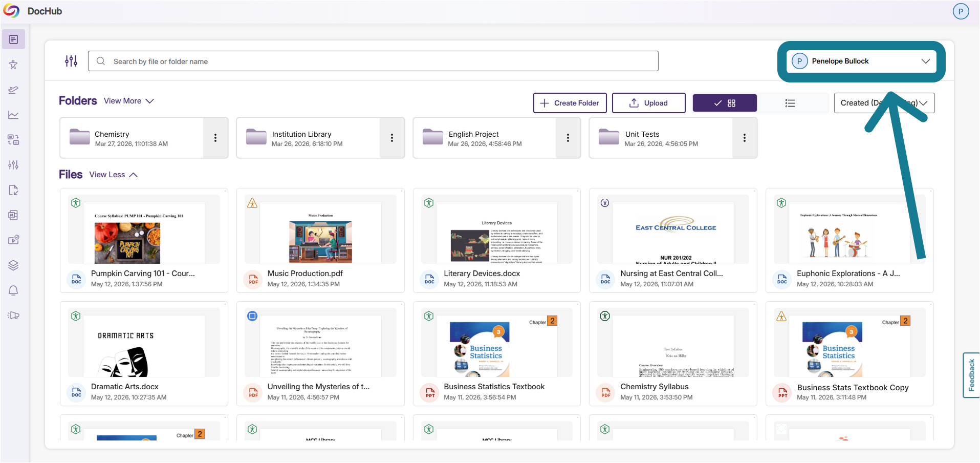Click the layers stack icon in the sidebar

(x=13, y=265)
